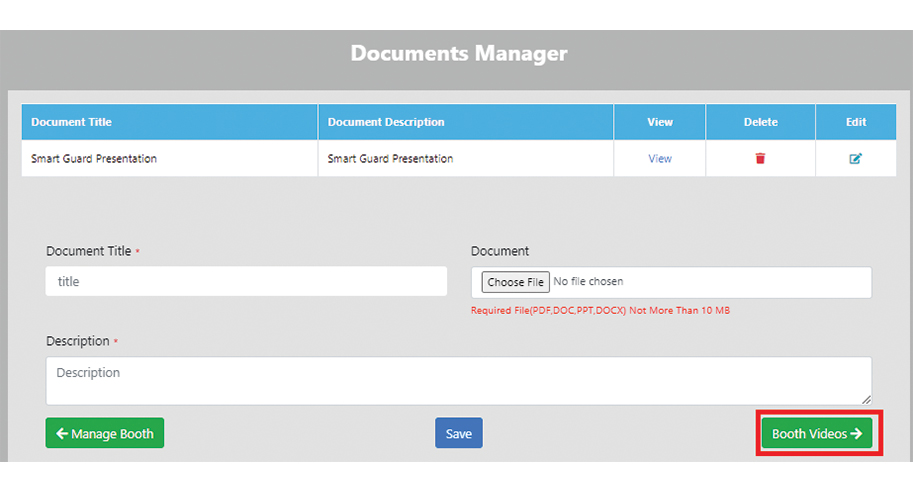This screenshot has width=913, height=492.
Task: Click the Document Title column header
Action: (x=72, y=122)
